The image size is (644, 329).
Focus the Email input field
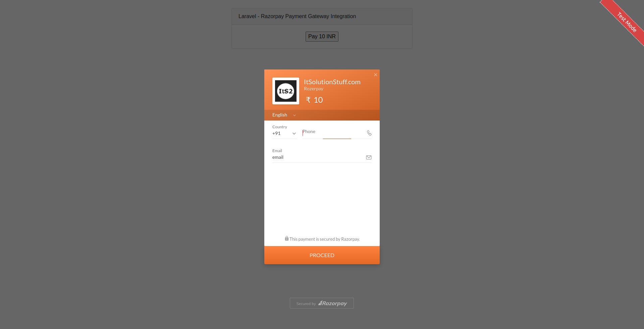tap(319, 157)
